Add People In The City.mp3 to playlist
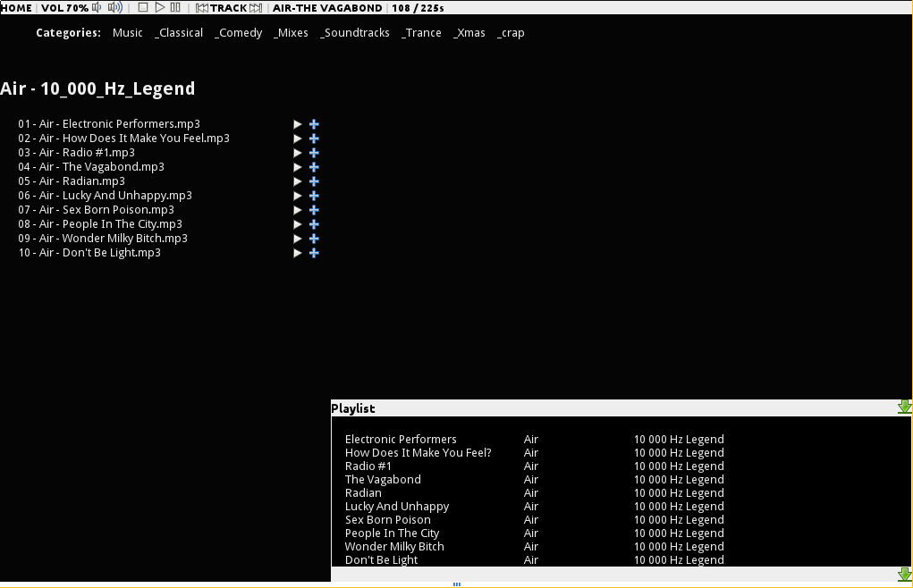 point(314,224)
